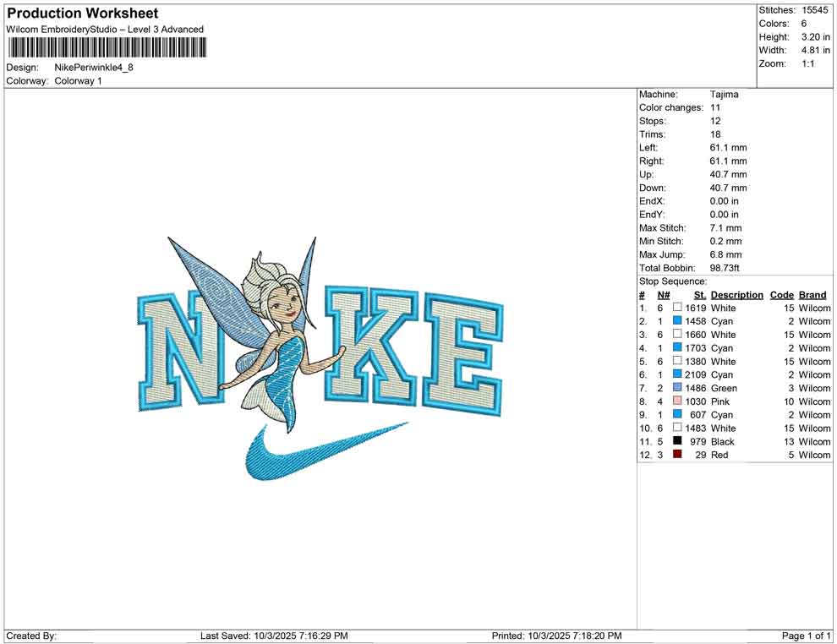The height and width of the screenshot is (644, 837).
Task: Click the Colors value '6'
Action: tap(804, 24)
